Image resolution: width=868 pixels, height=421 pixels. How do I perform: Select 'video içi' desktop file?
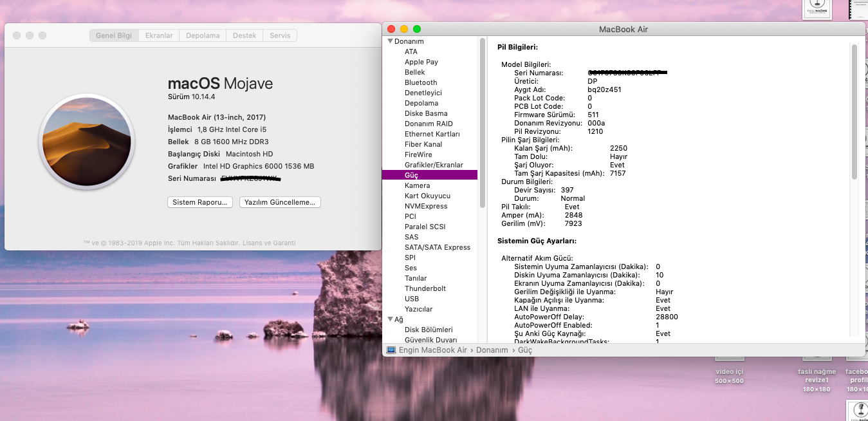point(730,376)
